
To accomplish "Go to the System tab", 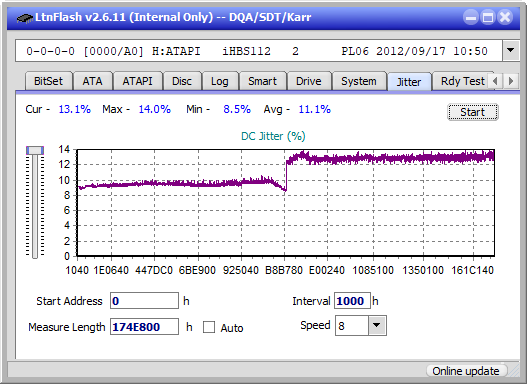I will 359,81.
